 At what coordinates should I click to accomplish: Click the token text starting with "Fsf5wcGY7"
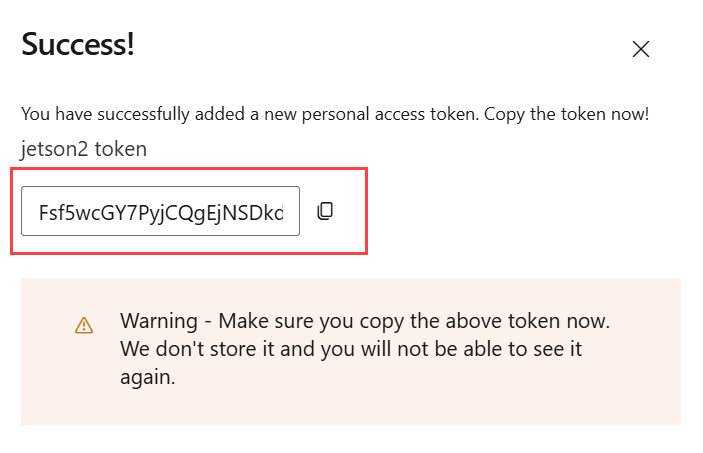click(160, 212)
